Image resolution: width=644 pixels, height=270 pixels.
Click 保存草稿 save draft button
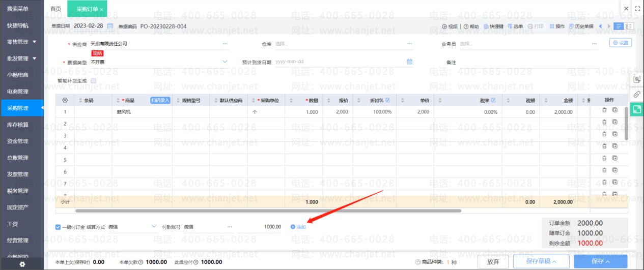point(541,261)
